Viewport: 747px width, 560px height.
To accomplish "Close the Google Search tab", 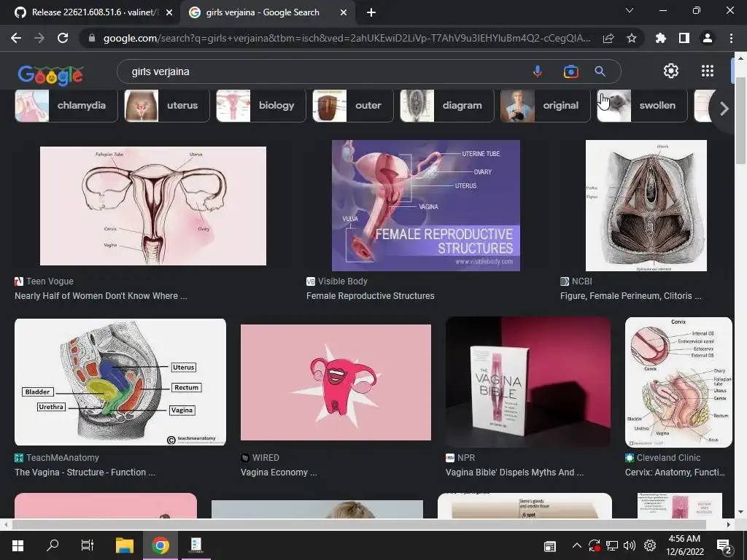I will [x=344, y=12].
